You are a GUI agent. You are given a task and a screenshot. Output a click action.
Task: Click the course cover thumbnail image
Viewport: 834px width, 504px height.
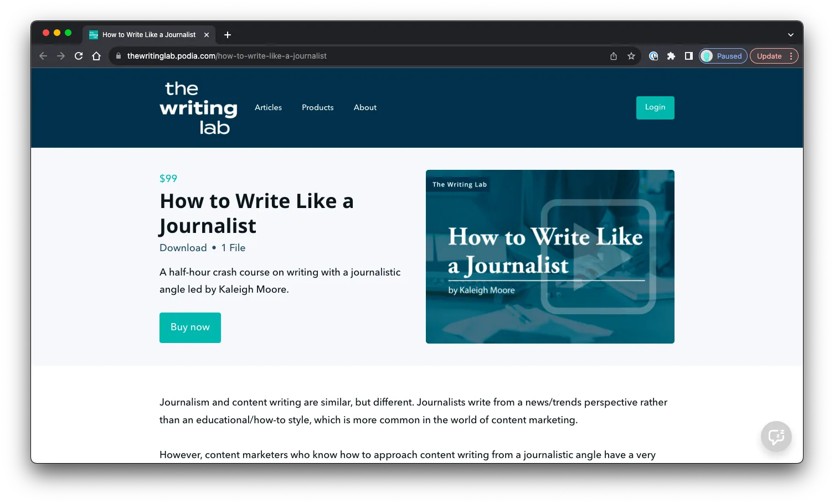coord(550,257)
